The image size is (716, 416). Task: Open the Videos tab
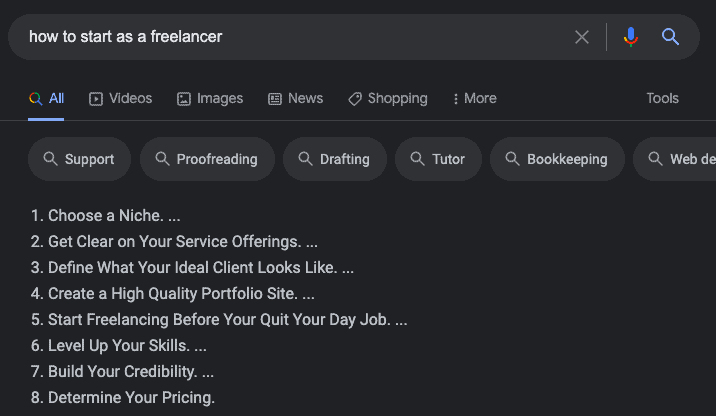pyautogui.click(x=121, y=99)
